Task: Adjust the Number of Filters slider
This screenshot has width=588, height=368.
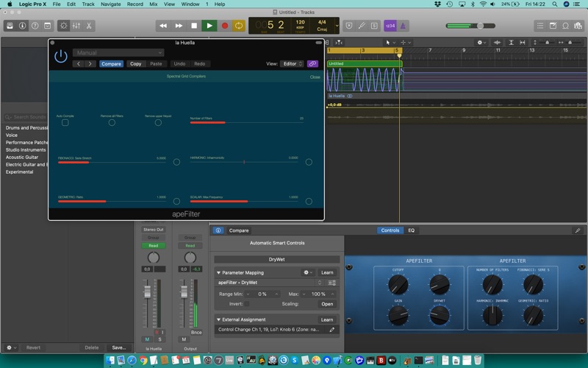Action: pos(247,122)
